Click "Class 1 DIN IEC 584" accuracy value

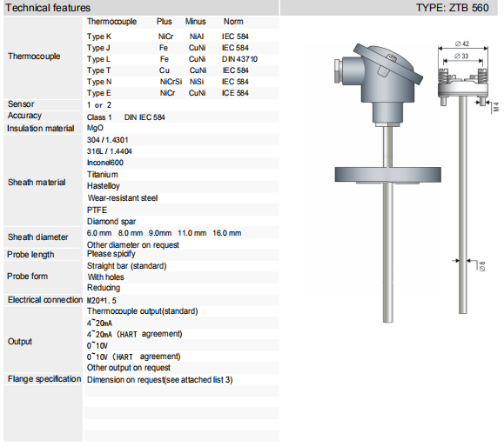click(x=125, y=117)
